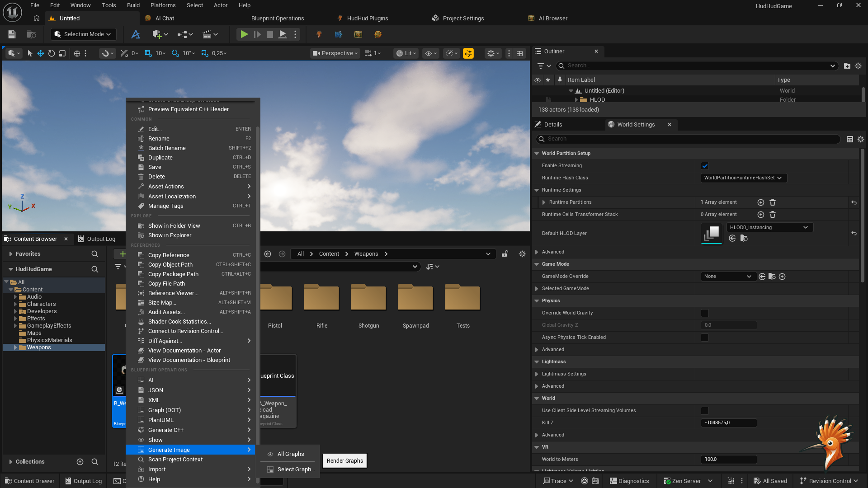Click the Kill Z value field
The image size is (868, 488).
click(x=728, y=423)
